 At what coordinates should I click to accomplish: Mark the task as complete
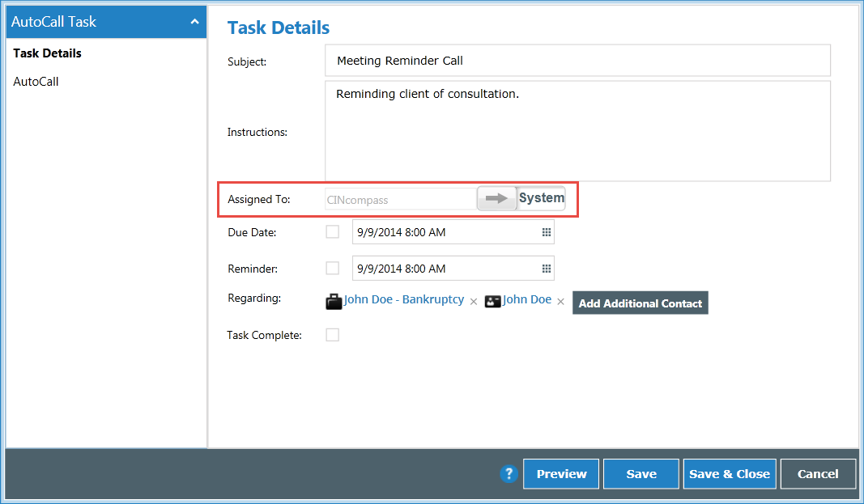click(332, 334)
